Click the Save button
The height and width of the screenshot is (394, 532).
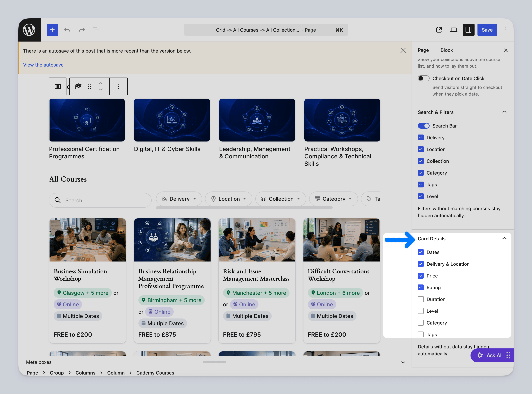pos(487,30)
